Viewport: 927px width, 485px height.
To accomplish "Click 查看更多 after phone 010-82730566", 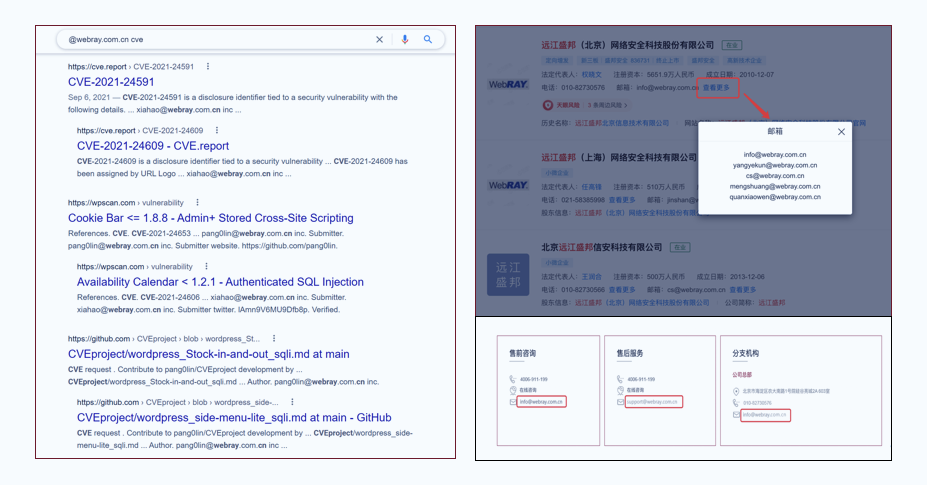I will point(622,290).
